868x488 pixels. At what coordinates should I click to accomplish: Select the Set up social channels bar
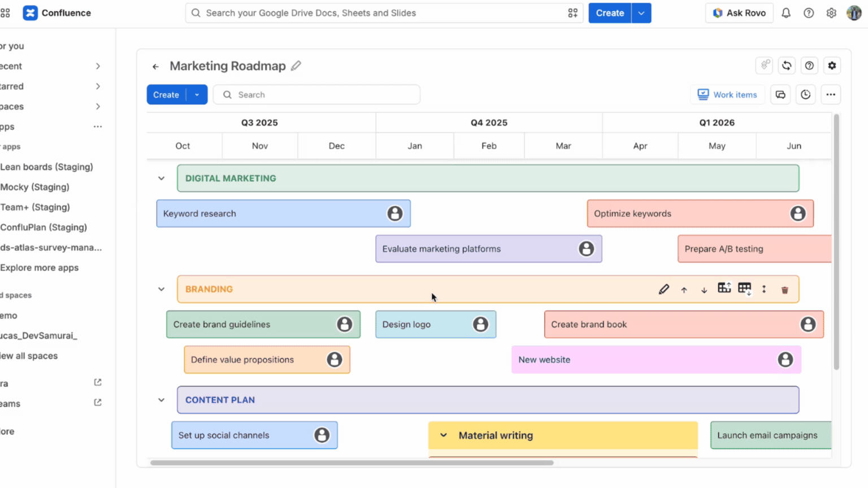254,435
